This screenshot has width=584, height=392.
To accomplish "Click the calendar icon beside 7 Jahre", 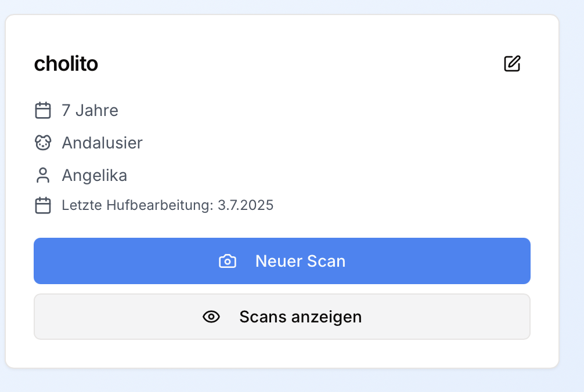I will pos(43,110).
